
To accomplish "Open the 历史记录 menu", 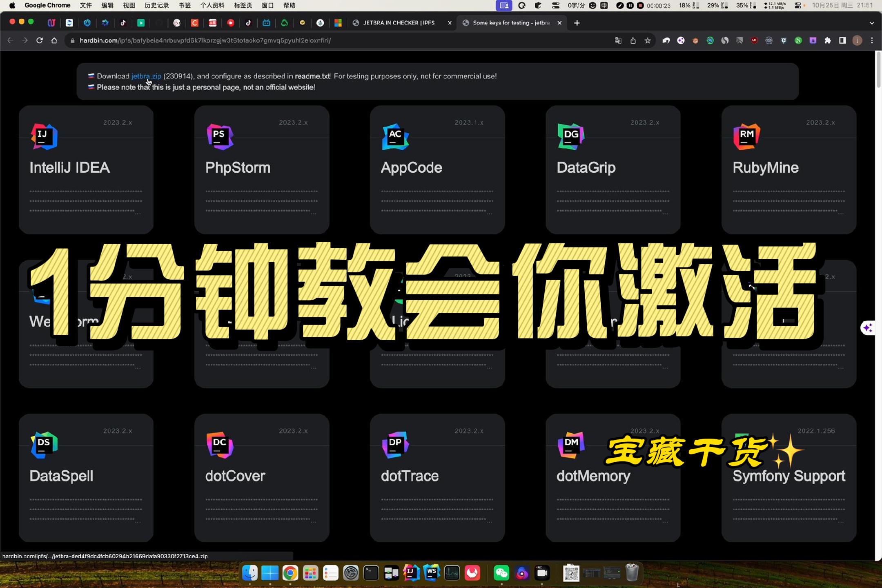I will coord(157,5).
